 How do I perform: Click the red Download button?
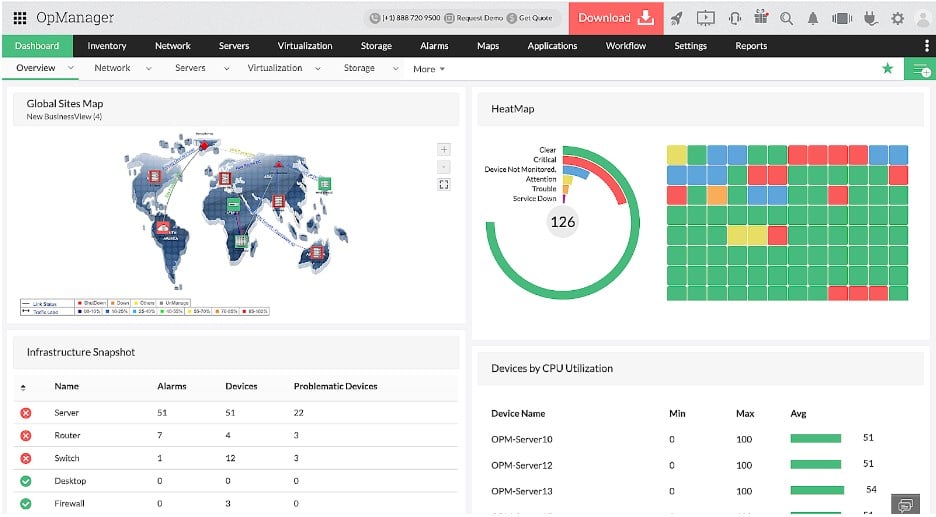pos(616,18)
